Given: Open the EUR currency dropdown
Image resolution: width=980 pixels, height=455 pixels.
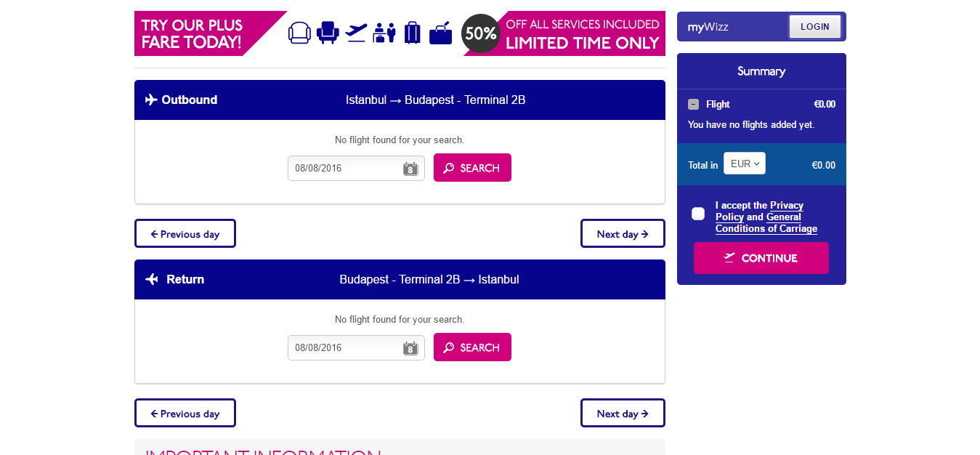Looking at the screenshot, I should pos(744,164).
